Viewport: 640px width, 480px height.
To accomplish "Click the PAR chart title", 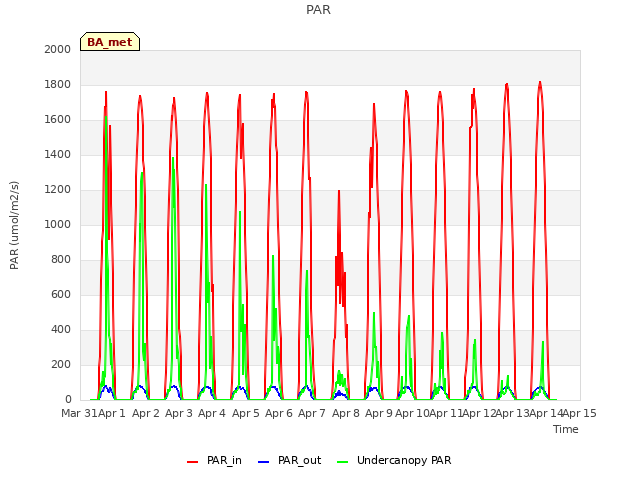I will point(318,9).
